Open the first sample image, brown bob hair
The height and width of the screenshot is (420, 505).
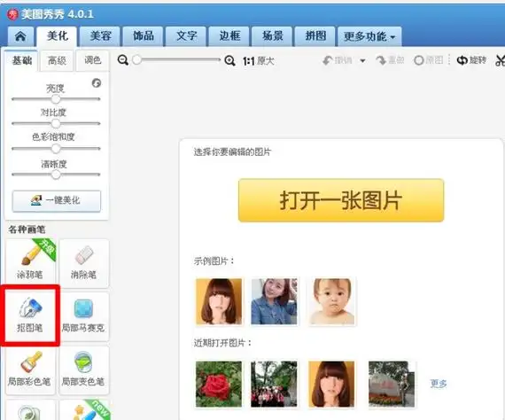pos(219,301)
